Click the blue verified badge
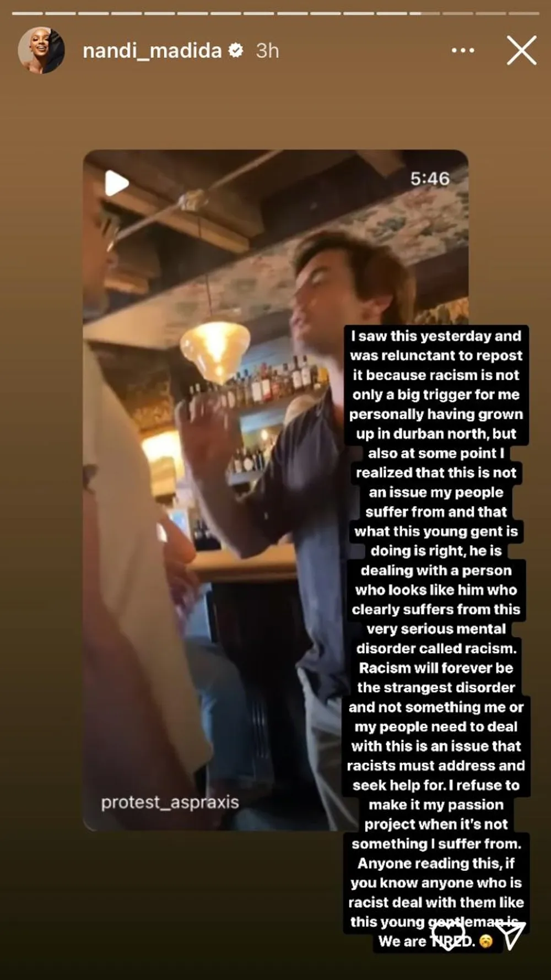The height and width of the screenshot is (980, 551). [x=236, y=50]
